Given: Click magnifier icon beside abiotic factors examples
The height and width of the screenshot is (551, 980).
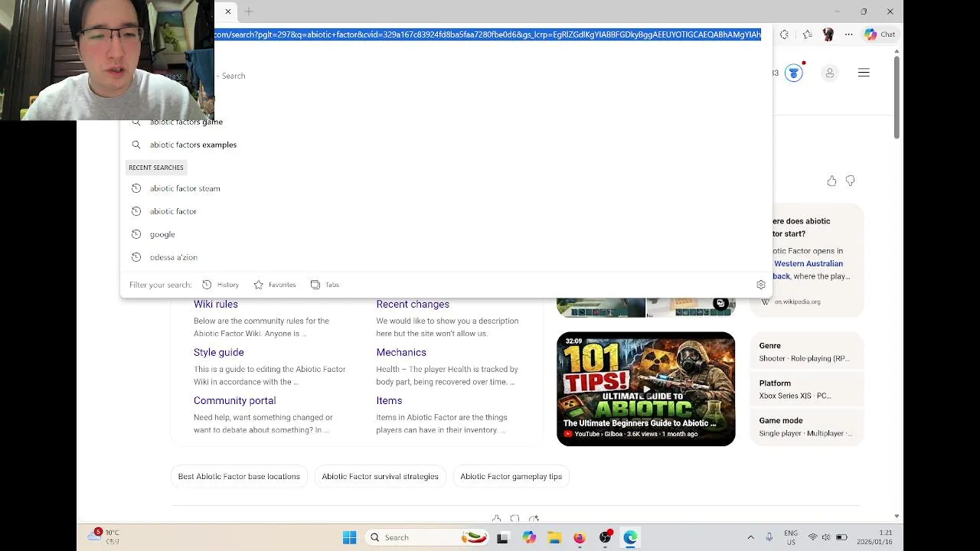Looking at the screenshot, I should pyautogui.click(x=136, y=145).
